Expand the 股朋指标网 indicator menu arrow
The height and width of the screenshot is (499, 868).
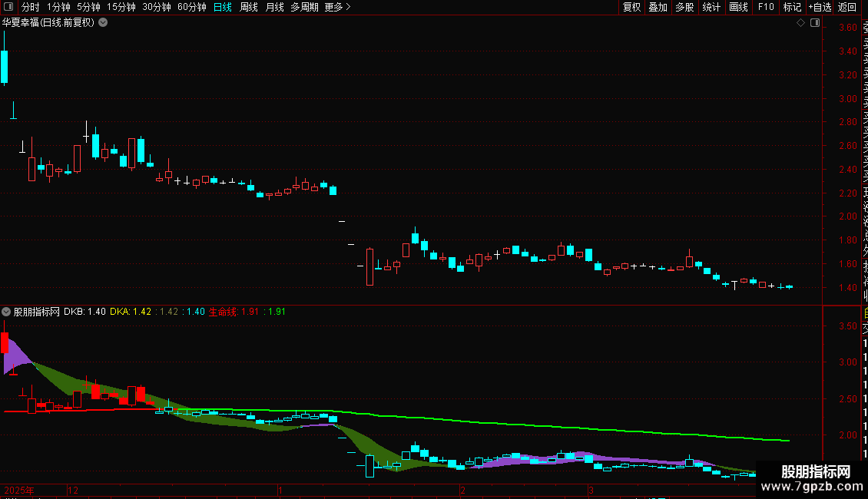6,312
